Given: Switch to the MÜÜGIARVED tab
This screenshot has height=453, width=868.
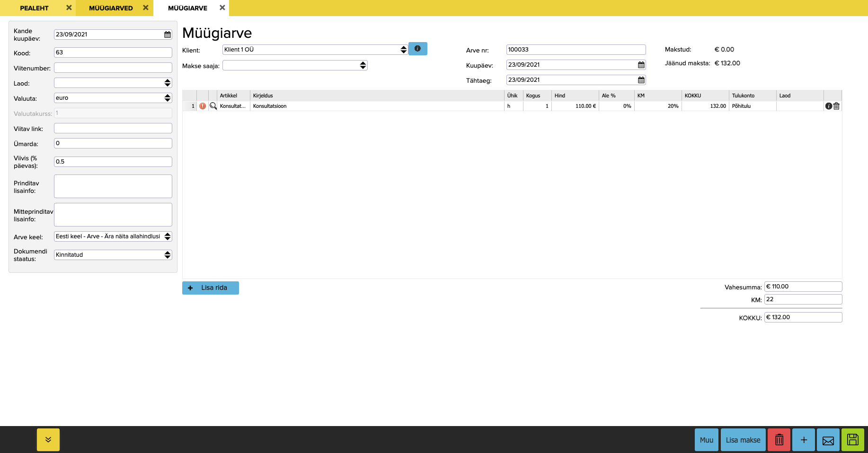Looking at the screenshot, I should [111, 8].
